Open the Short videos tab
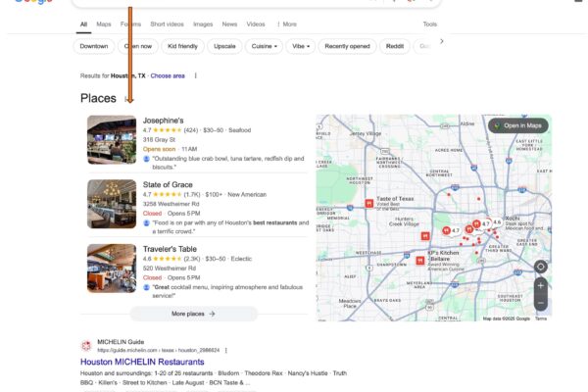 [x=167, y=24]
